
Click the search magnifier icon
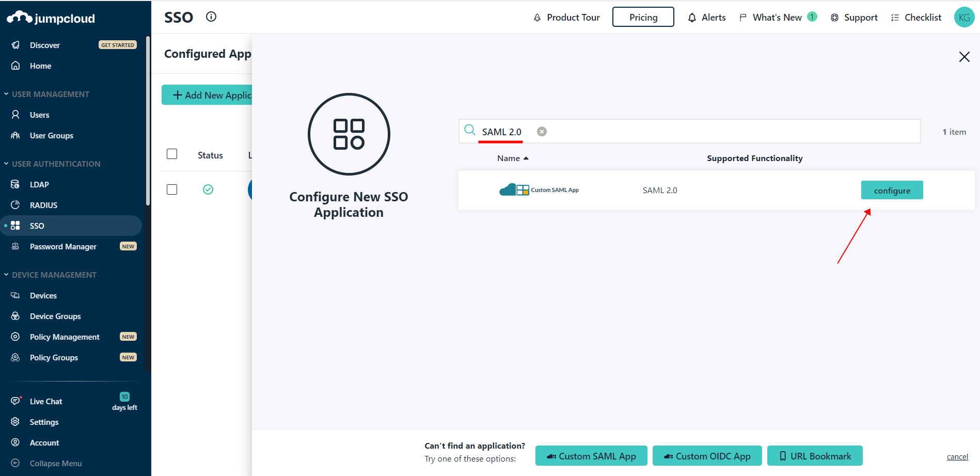point(469,130)
